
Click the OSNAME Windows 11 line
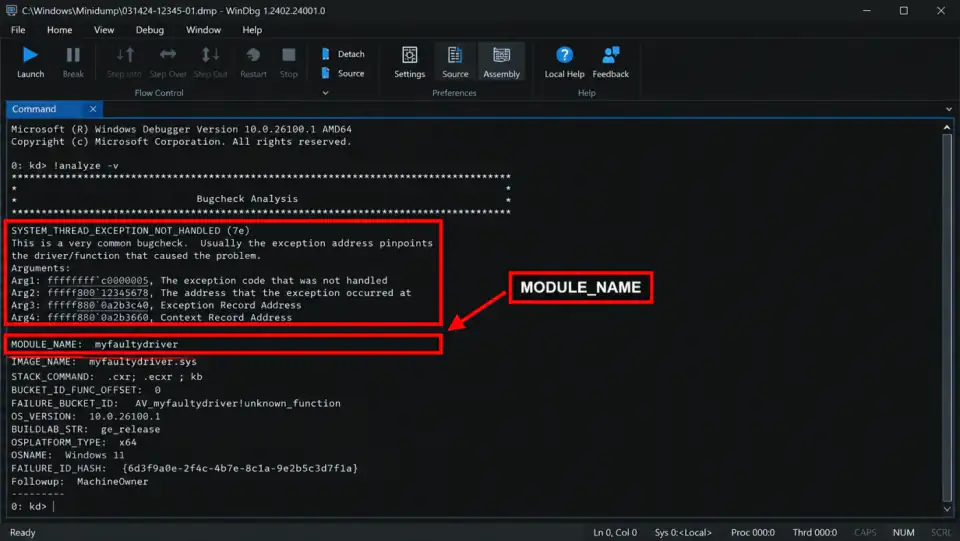pos(67,455)
